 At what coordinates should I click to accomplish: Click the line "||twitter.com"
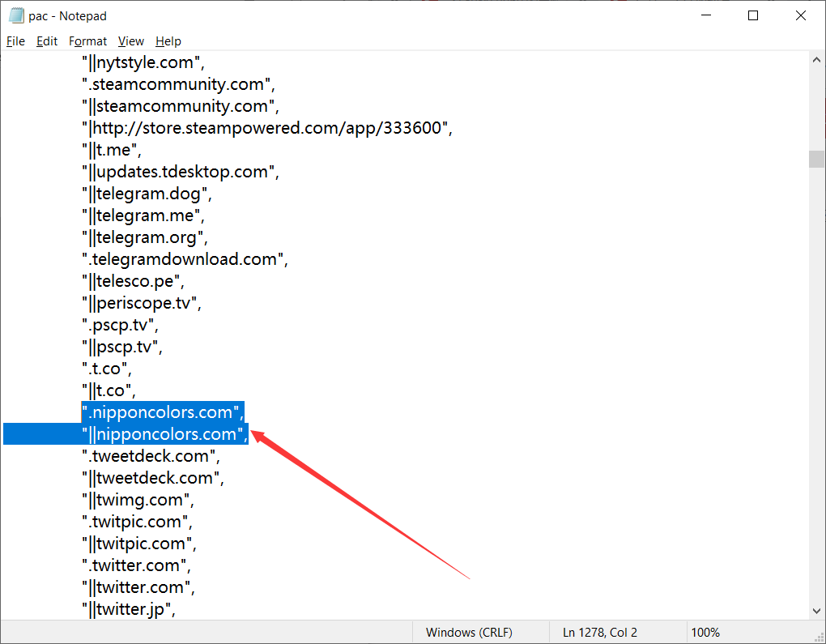tap(138, 587)
